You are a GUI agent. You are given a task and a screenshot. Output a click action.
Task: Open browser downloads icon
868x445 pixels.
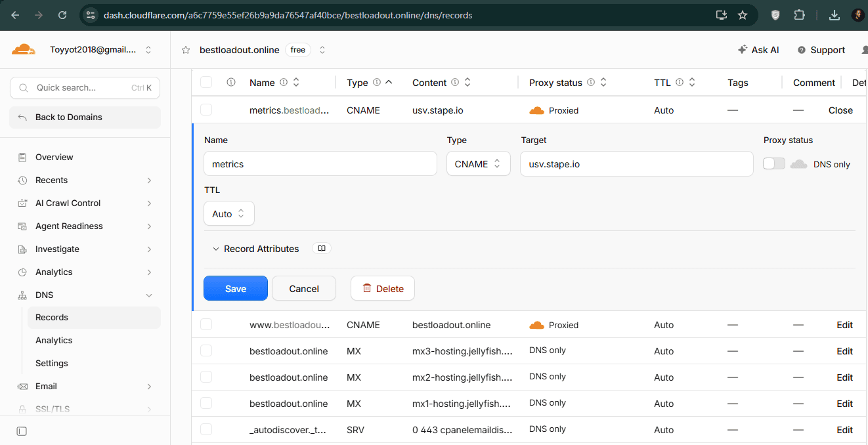[835, 14]
